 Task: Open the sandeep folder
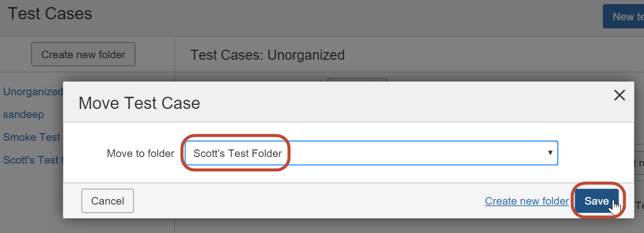coord(23,114)
